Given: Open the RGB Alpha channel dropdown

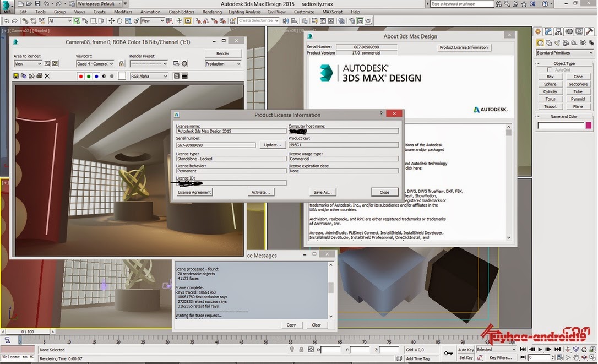Looking at the screenshot, I should pos(149,77).
